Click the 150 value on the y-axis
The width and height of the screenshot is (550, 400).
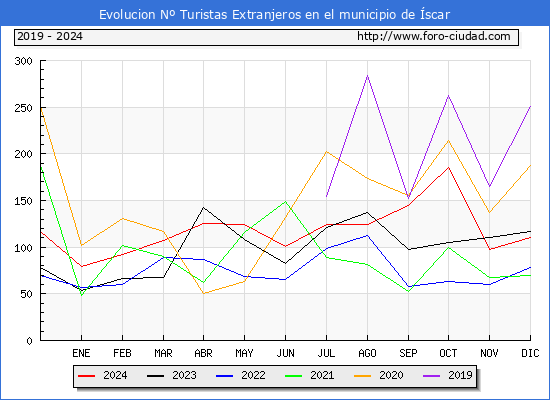click(x=23, y=201)
